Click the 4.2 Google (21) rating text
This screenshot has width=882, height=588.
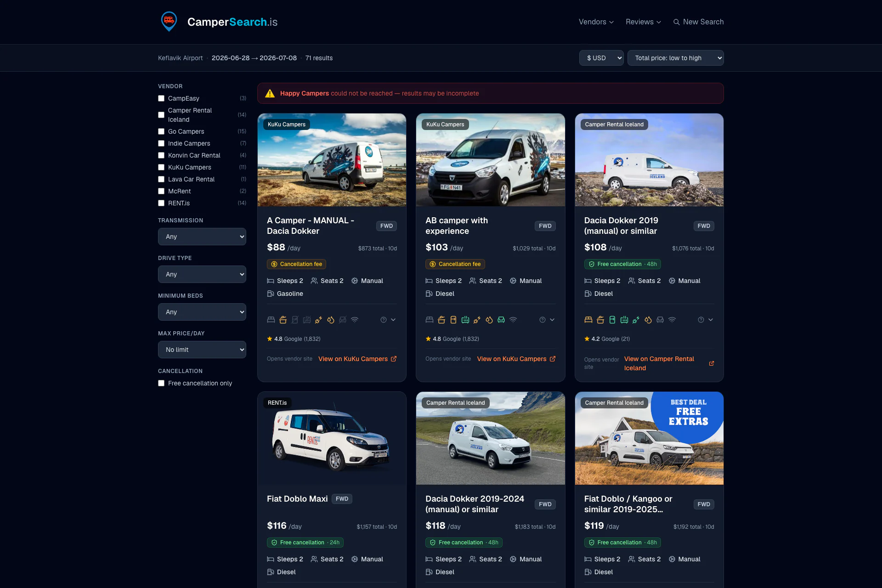(607, 339)
